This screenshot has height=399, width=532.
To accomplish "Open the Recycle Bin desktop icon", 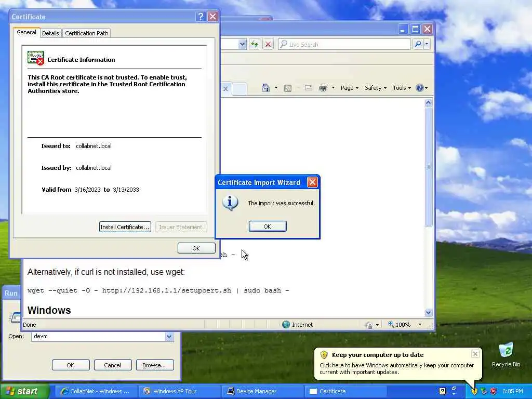I will coord(506,354).
